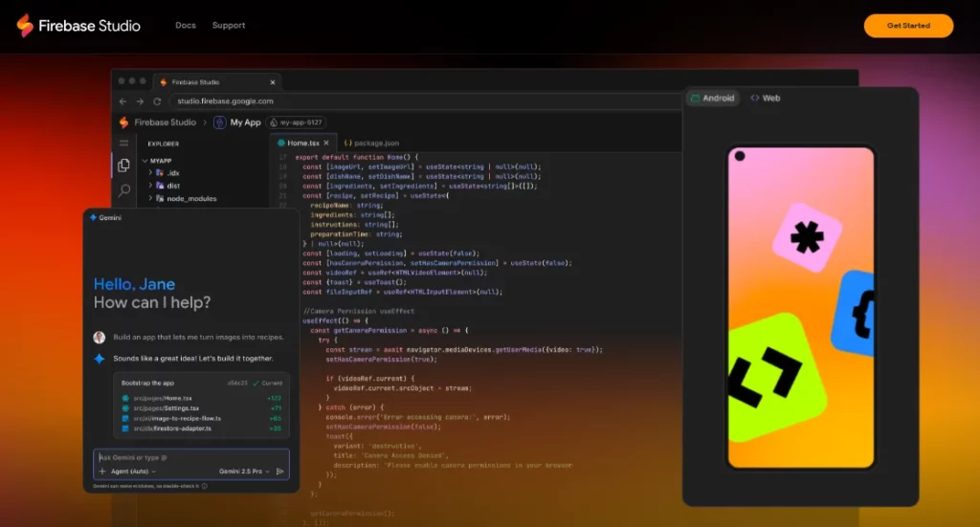Click the My App breadcrumb label

[245, 122]
